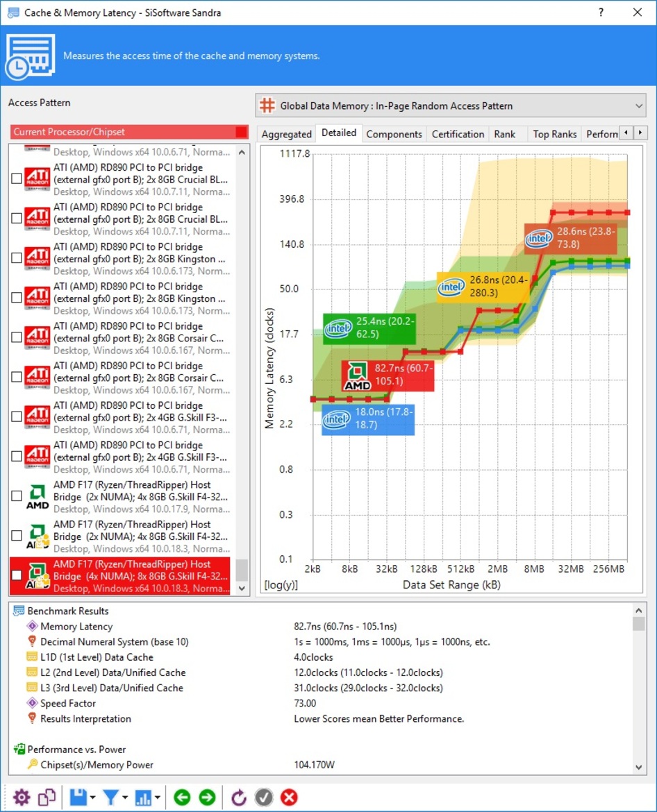657x812 pixels.
Task: Check AMD F17 2x NUMA 10.0.18.3 entry
Action: coord(17,536)
